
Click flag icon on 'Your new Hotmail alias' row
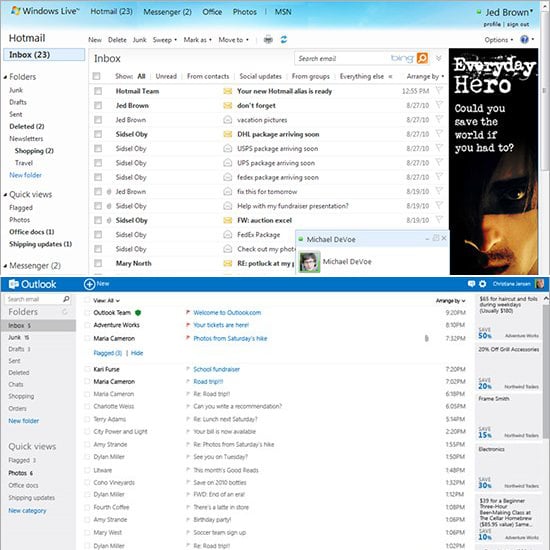click(x=439, y=91)
